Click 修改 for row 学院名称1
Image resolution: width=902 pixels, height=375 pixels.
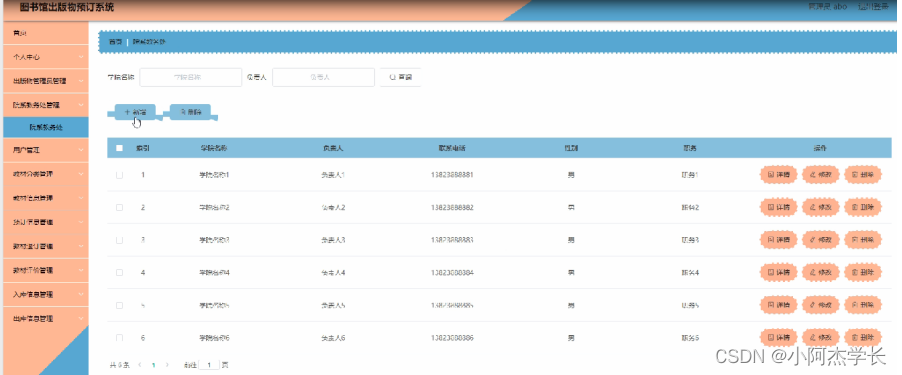click(821, 174)
